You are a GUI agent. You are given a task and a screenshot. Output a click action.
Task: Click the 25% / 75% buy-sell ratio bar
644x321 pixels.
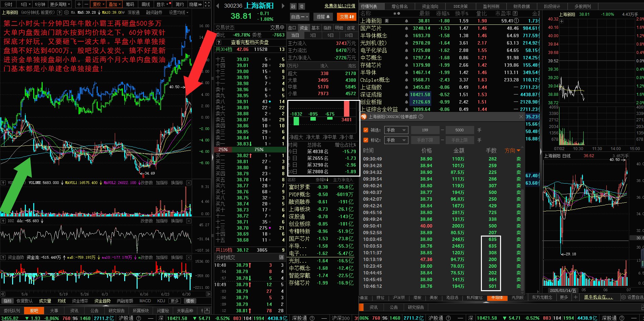pos(250,149)
